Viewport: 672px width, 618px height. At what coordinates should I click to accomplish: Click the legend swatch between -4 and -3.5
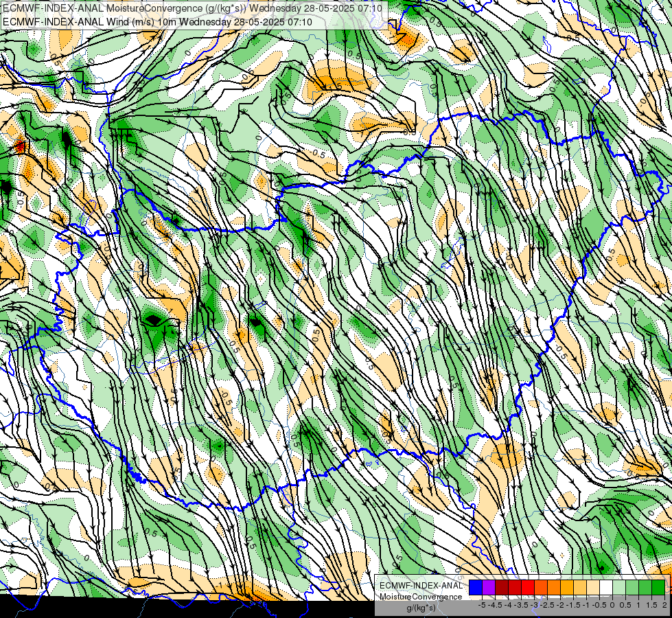(515, 587)
